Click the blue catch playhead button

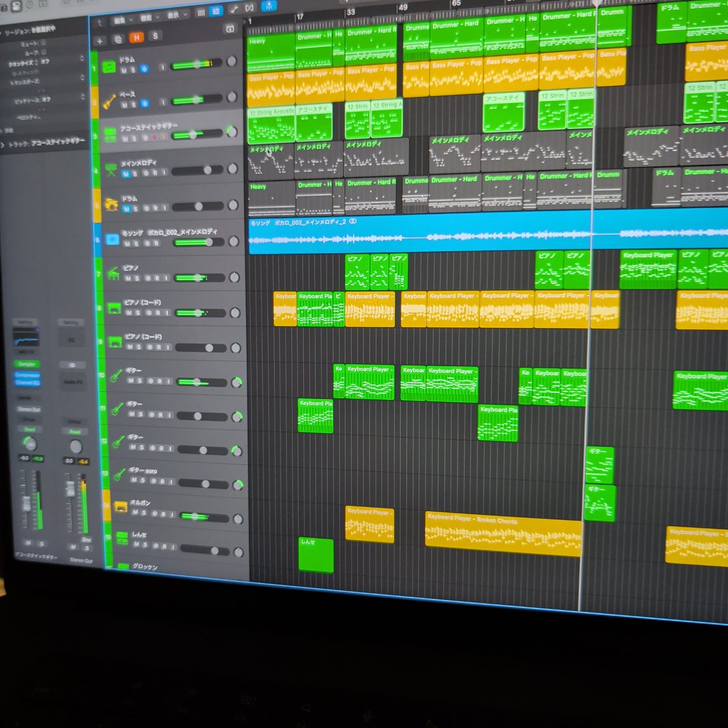269,6
